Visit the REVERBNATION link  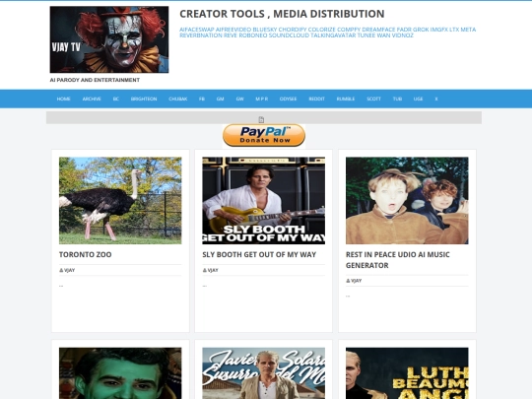tap(201, 35)
